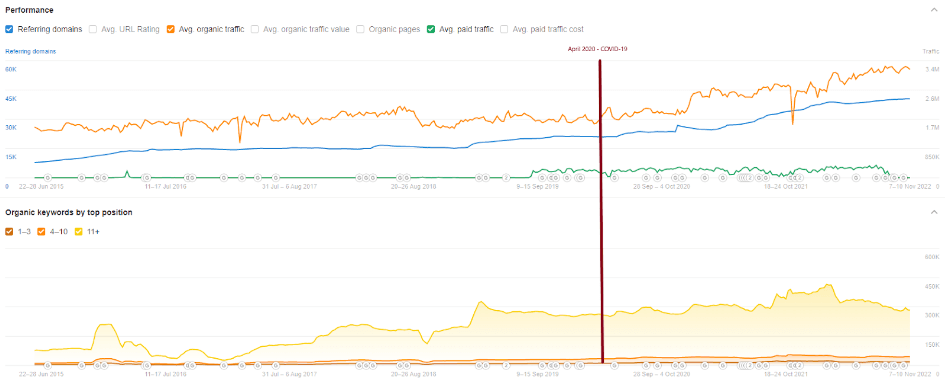Click the Google marker right of COVID-19 line on Performance chart
Viewport: 947px width, 390px height.
tap(614, 177)
